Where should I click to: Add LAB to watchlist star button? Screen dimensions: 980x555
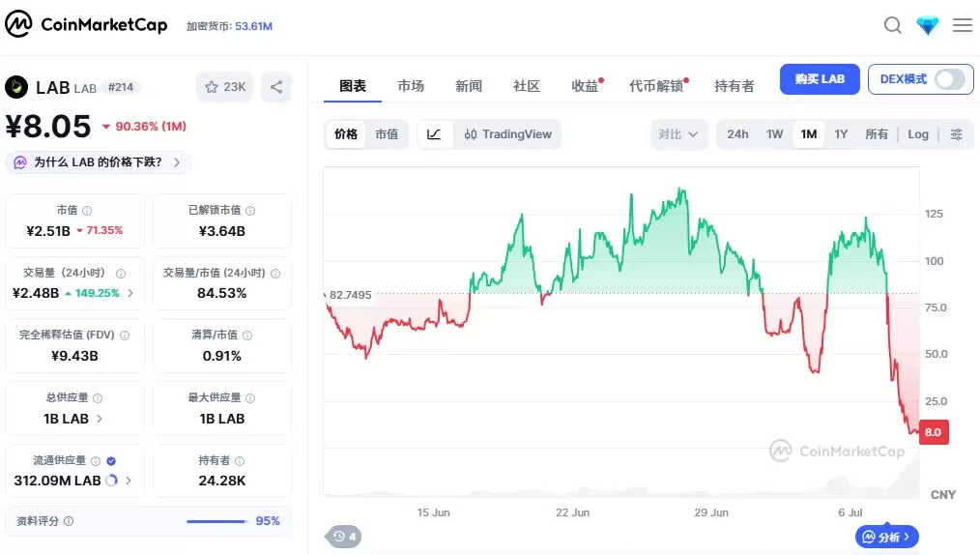coord(224,87)
